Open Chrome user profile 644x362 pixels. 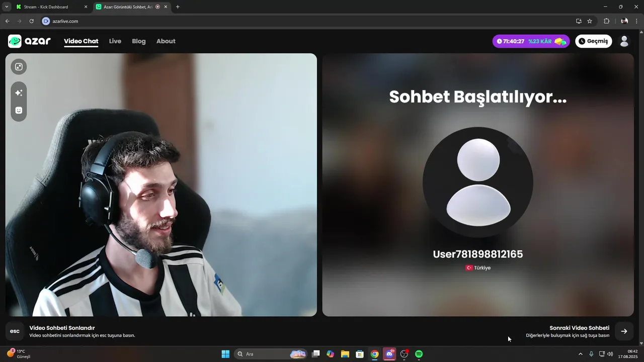624,21
